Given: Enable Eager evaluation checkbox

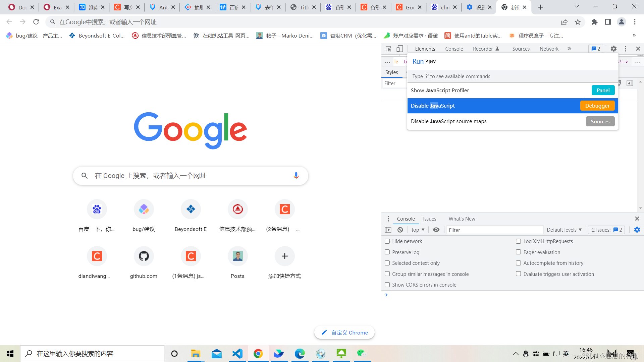Looking at the screenshot, I should coord(519,252).
